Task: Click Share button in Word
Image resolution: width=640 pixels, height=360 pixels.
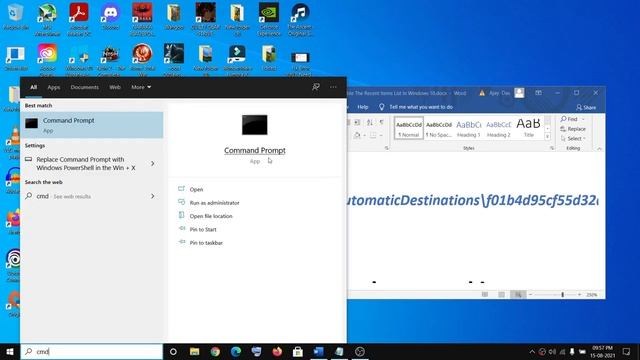Action: click(586, 107)
